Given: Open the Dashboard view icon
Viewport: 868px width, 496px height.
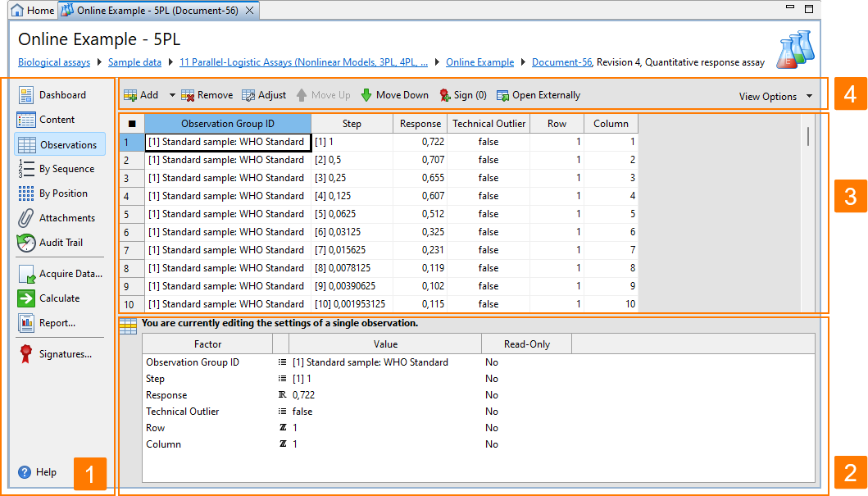Looking at the screenshot, I should click(x=26, y=94).
